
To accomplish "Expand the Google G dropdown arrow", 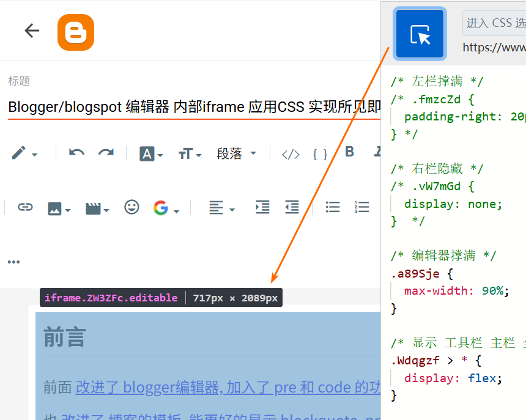I will click(x=176, y=211).
